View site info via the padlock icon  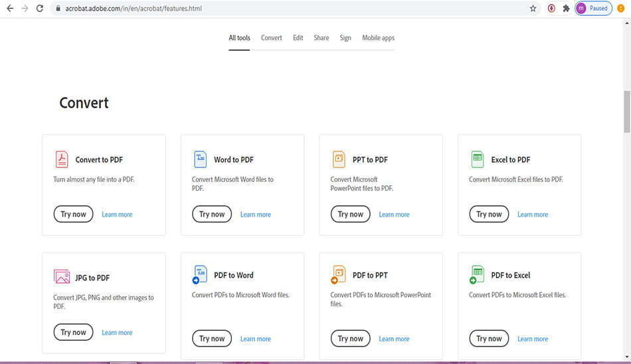[58, 8]
